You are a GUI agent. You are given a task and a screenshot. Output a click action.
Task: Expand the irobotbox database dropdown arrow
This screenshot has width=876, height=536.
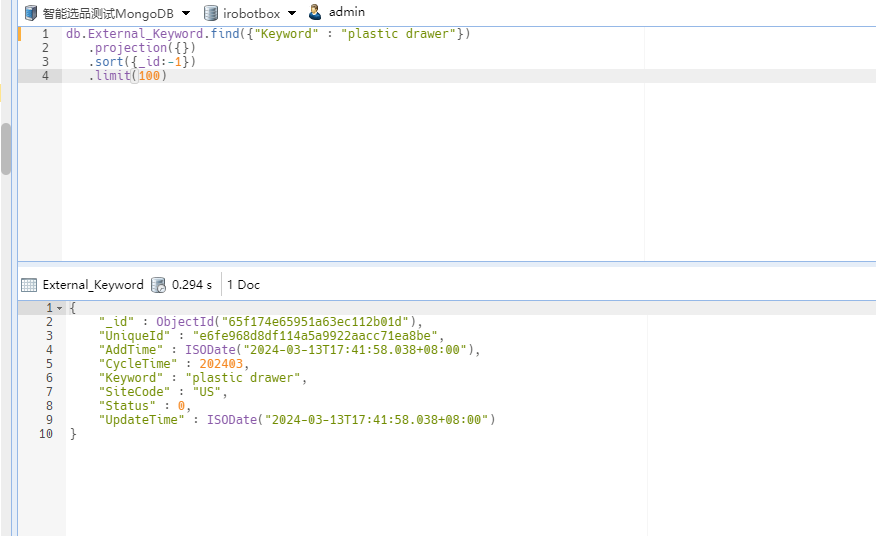[292, 13]
